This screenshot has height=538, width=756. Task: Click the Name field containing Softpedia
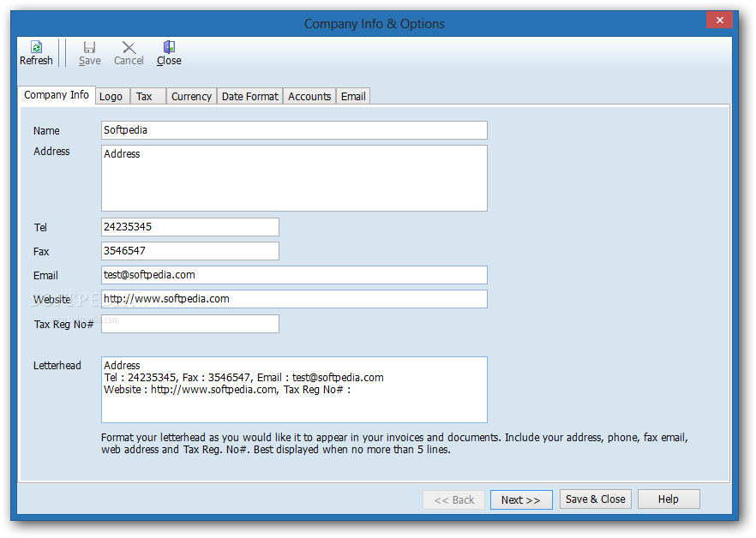294,130
